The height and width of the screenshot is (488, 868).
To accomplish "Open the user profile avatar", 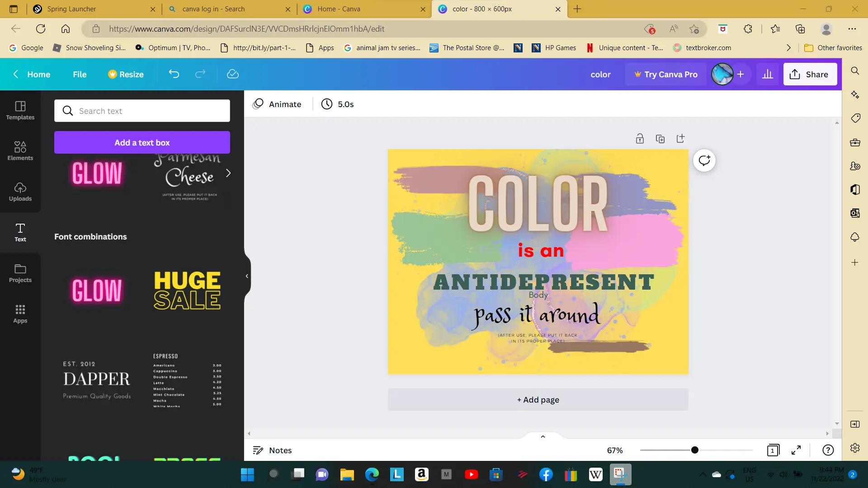I will 722,74.
